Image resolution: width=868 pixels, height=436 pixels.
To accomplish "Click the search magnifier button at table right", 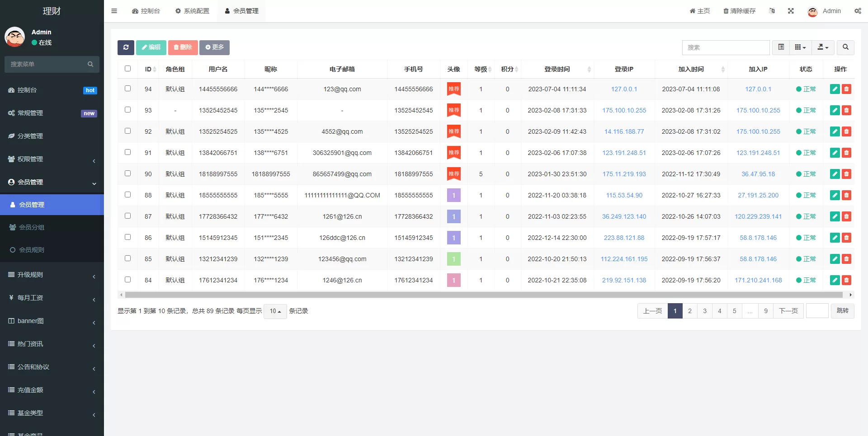I will pyautogui.click(x=845, y=47).
